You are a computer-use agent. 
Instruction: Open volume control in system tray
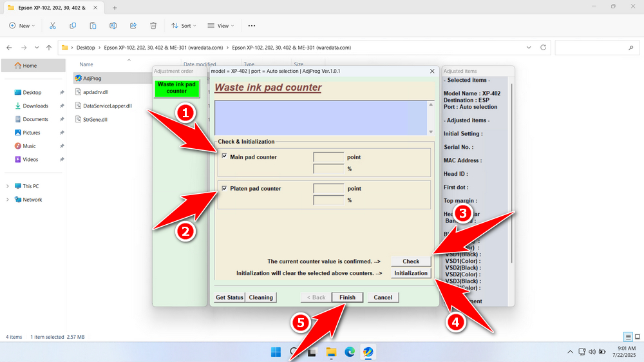pyautogui.click(x=592, y=352)
